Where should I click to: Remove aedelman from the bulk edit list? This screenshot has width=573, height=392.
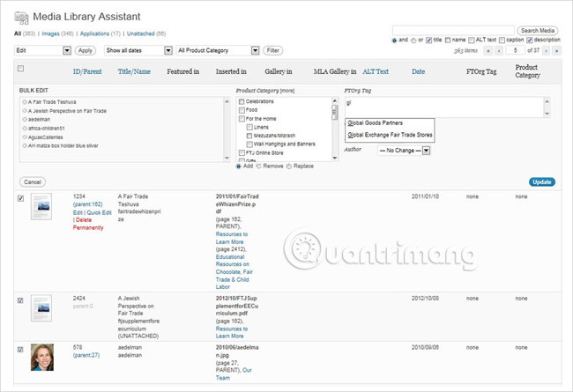pos(25,119)
